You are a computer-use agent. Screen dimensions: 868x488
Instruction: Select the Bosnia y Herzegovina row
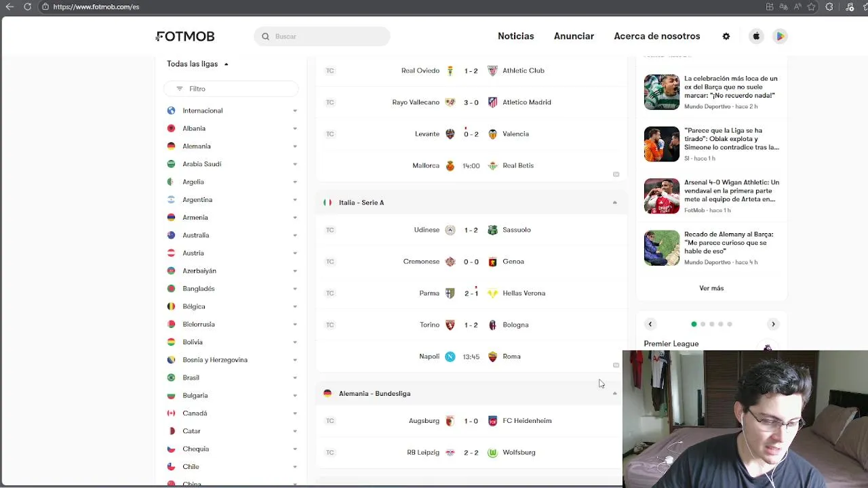(x=231, y=360)
